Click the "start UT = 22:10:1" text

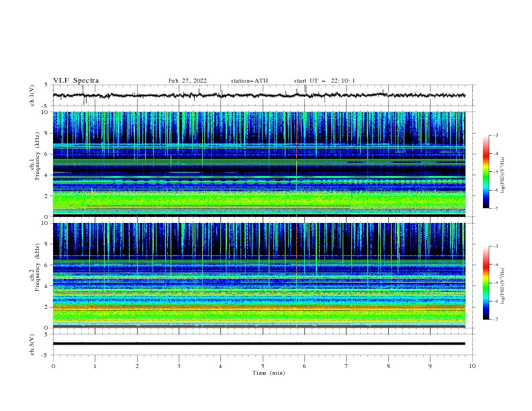324,81
